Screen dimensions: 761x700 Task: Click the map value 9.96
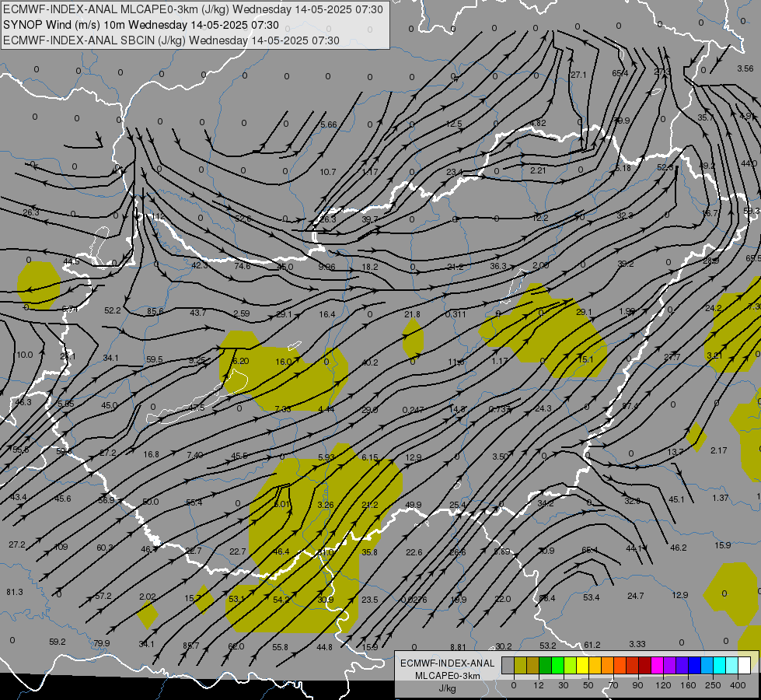click(326, 266)
